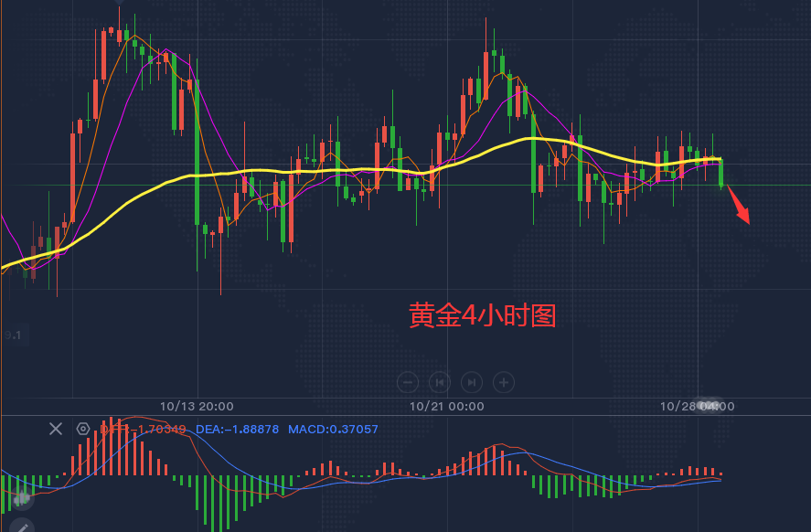Image resolution: width=811 pixels, height=532 pixels.
Task: Select the 10/28 04:00 time label
Action: pos(698,407)
